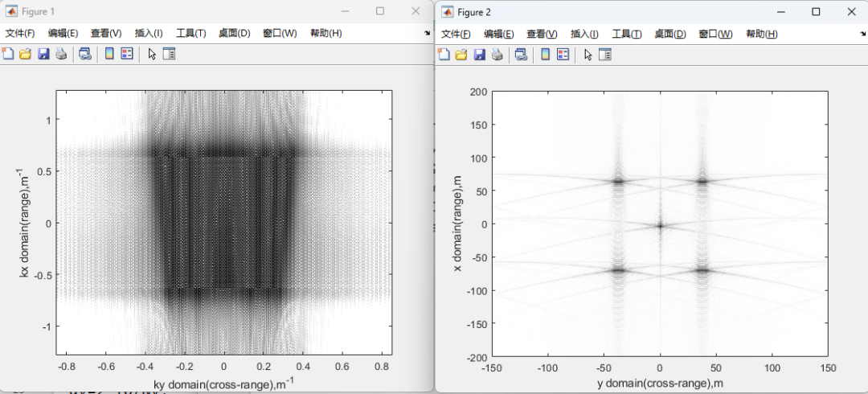Open 查看(V) menu in Figure 2

(542, 35)
